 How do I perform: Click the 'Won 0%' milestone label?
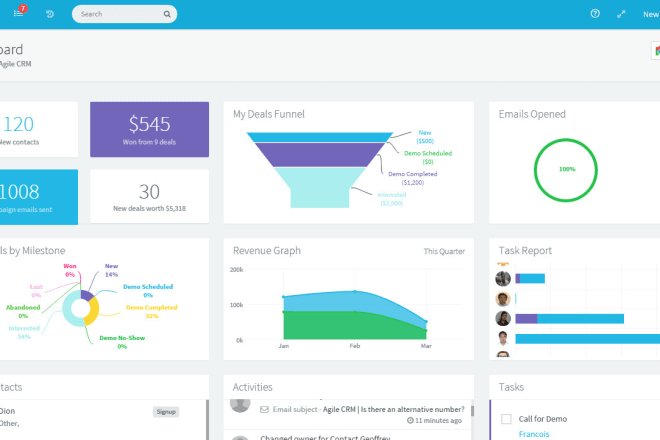point(70,270)
